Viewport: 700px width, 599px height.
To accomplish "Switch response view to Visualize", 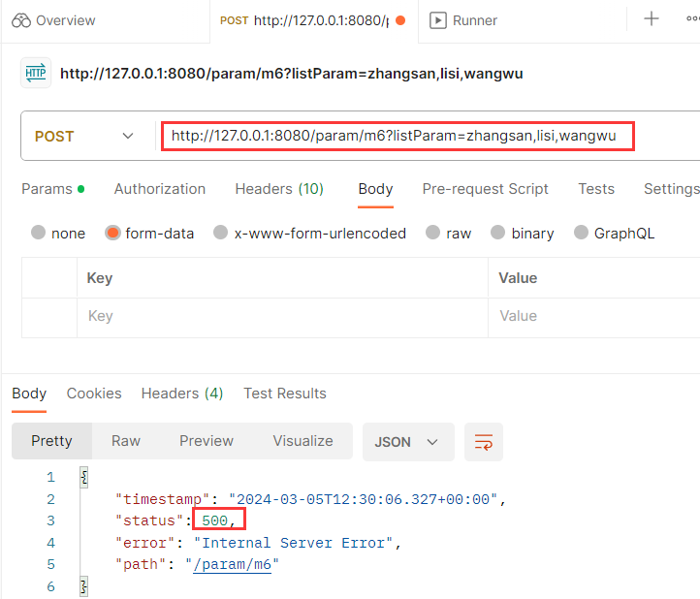I will coord(303,441).
